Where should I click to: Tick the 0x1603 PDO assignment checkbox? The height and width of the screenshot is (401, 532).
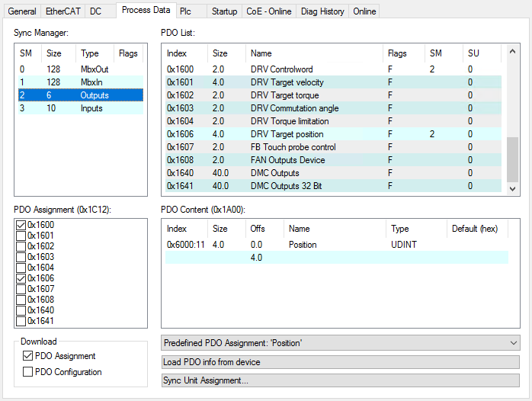(21, 257)
